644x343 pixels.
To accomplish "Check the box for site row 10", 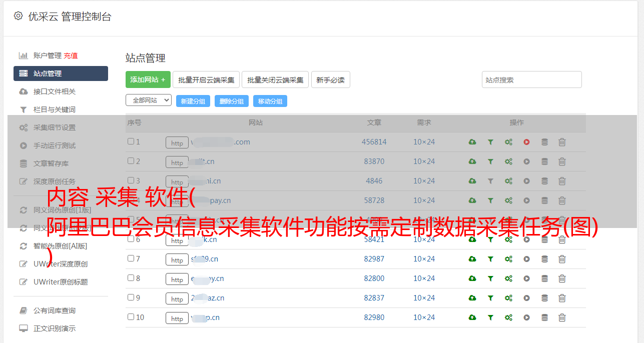I will click(x=131, y=317).
